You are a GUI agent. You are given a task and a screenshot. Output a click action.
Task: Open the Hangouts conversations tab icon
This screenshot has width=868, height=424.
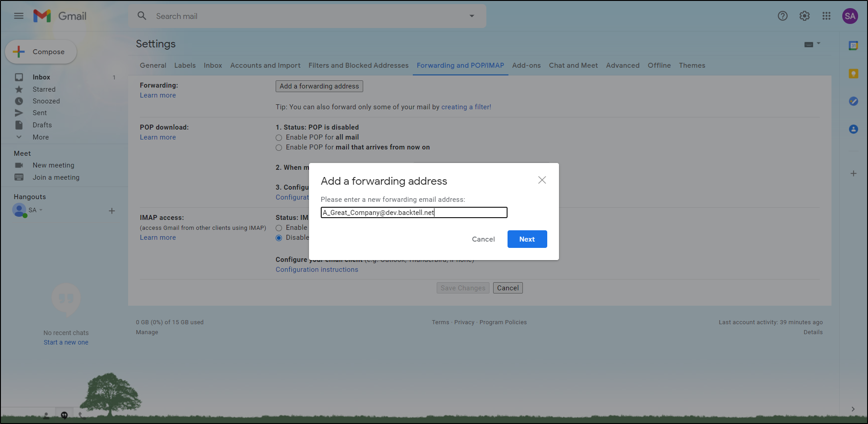[x=64, y=415]
